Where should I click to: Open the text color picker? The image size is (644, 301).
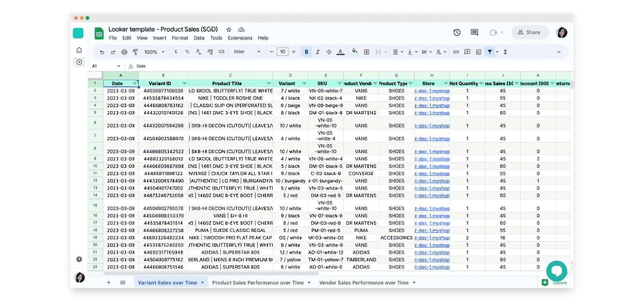[x=340, y=52]
